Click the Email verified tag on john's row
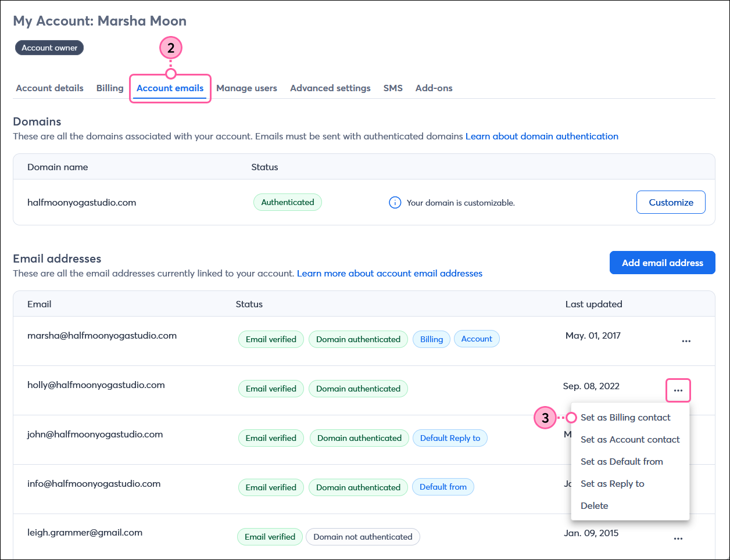The height and width of the screenshot is (560, 730). [271, 438]
